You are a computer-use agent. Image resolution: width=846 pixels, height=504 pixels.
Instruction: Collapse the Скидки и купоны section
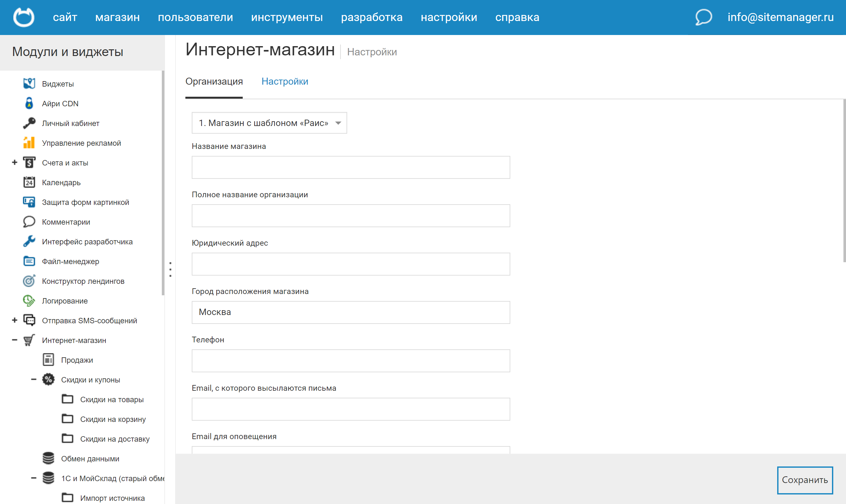(33, 379)
